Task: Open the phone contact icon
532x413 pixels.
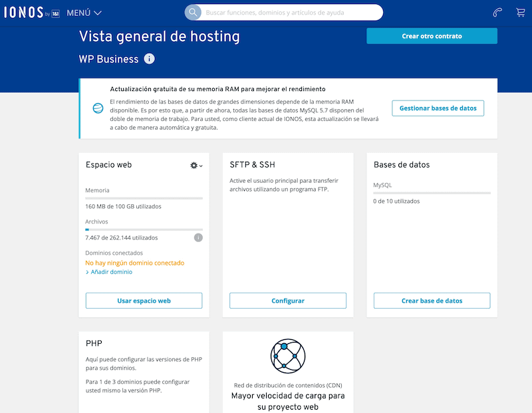Action: [497, 13]
